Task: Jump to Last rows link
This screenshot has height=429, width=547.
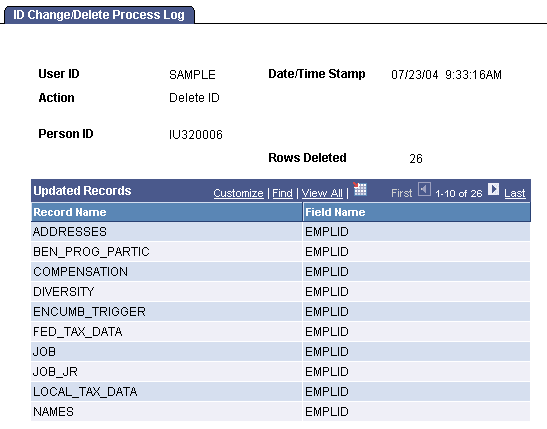Action: point(515,193)
